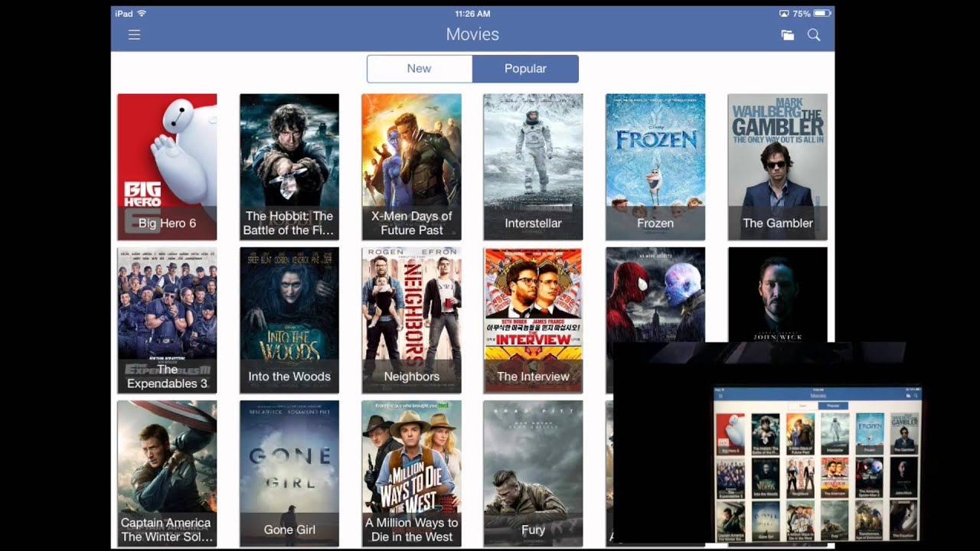Open The Interview poster

533,320
